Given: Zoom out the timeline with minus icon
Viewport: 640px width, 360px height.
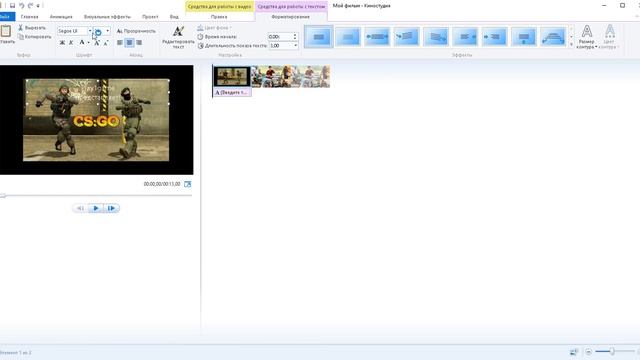Looking at the screenshot, I should point(588,351).
